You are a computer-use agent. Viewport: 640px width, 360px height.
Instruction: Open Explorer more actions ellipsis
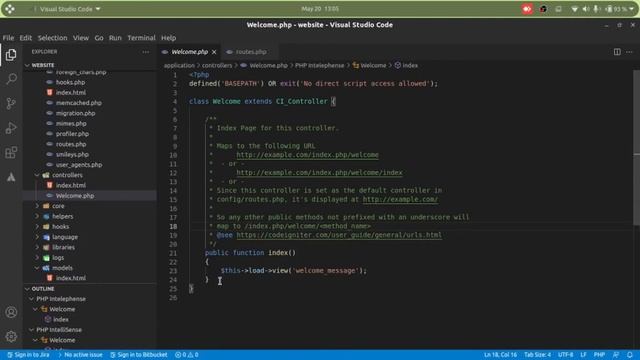pyautogui.click(x=146, y=52)
